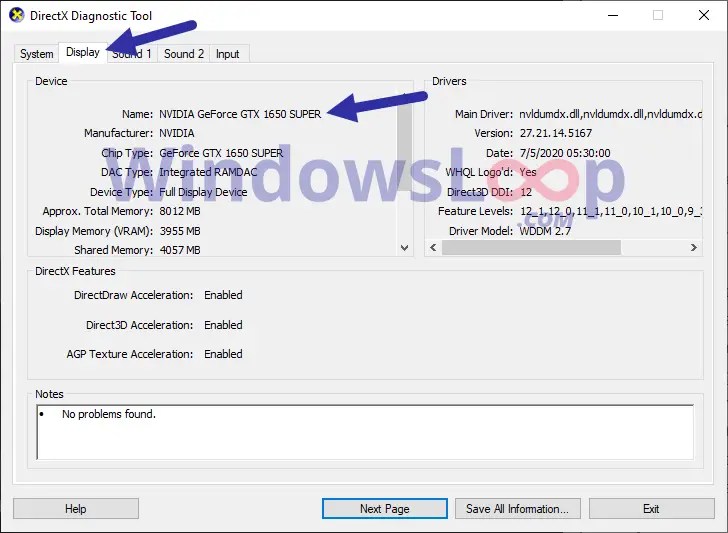
Task: Click Drivers scrollbar left arrow
Action: (x=433, y=247)
